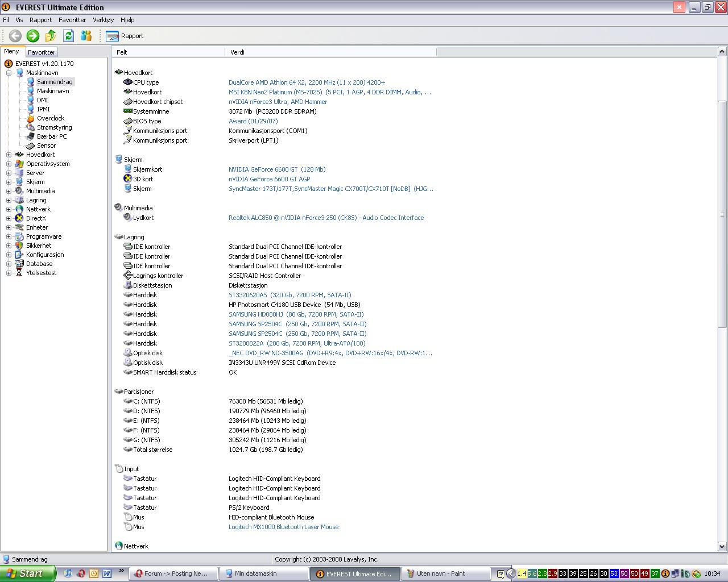Click EVEREST v4.20.1170 root icon

coord(9,64)
